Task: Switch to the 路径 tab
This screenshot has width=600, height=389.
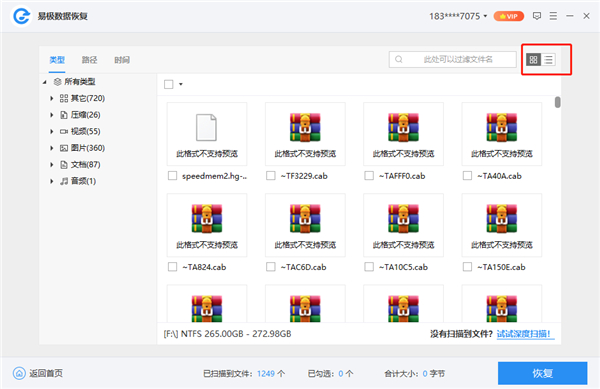Action: click(90, 60)
